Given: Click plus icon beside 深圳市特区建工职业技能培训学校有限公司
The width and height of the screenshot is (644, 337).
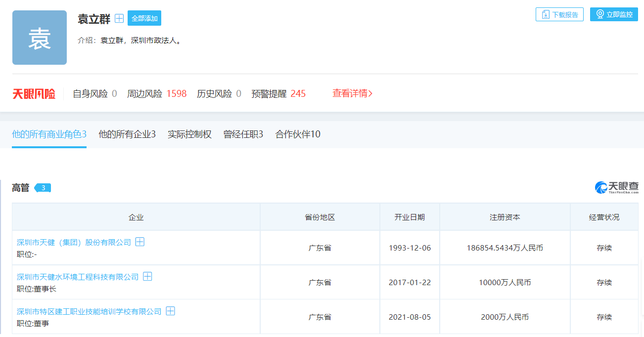Looking at the screenshot, I should point(171,311).
